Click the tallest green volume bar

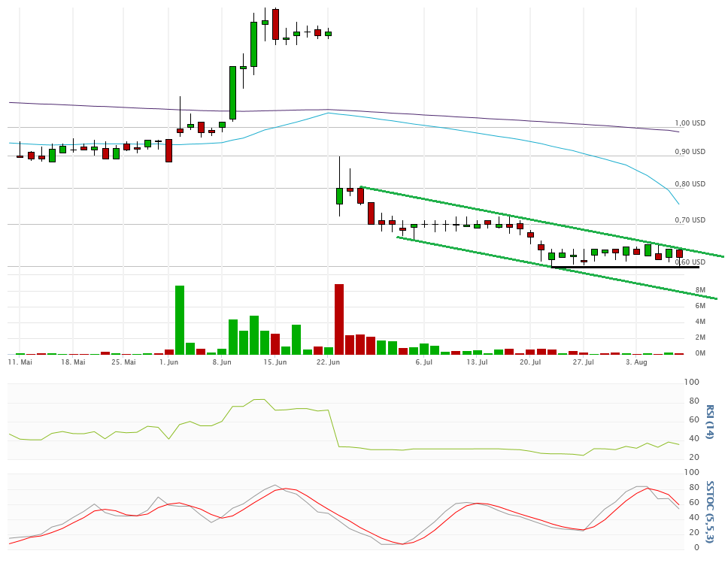[180, 319]
